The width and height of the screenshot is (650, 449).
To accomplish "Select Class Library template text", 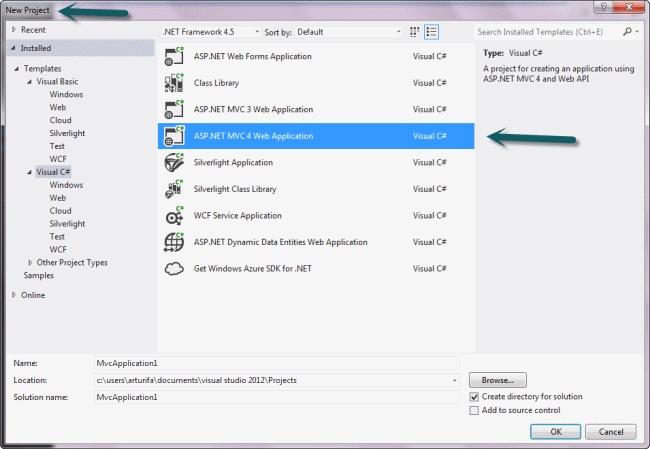I will (216, 83).
